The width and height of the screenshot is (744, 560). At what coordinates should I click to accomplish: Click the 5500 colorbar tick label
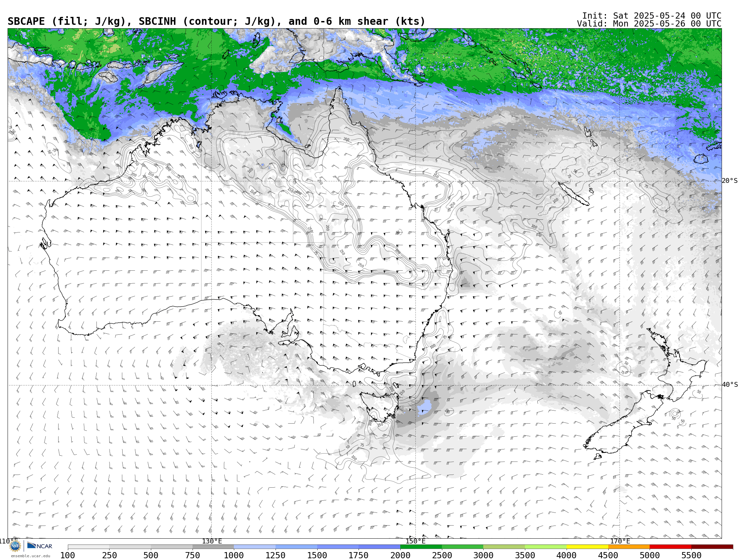coord(691,556)
